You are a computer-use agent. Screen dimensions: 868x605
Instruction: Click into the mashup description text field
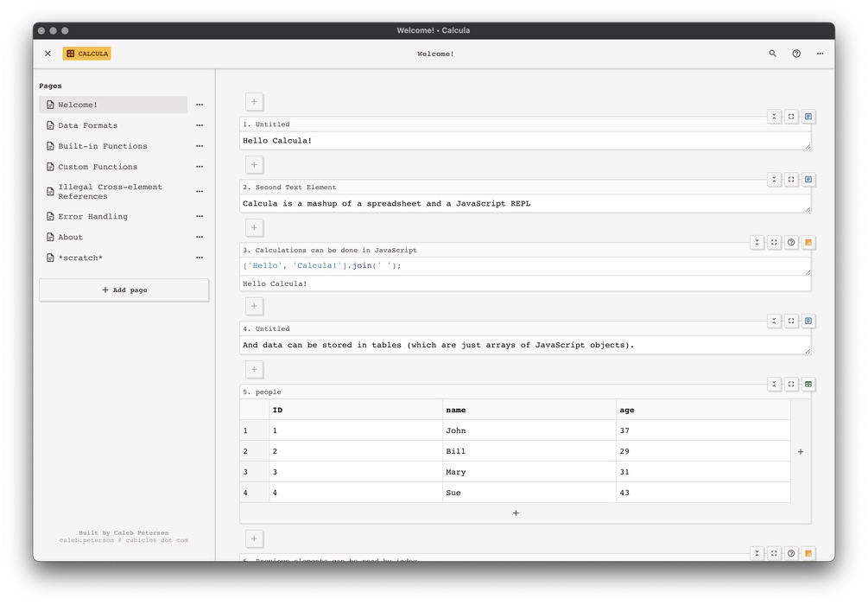click(x=525, y=204)
